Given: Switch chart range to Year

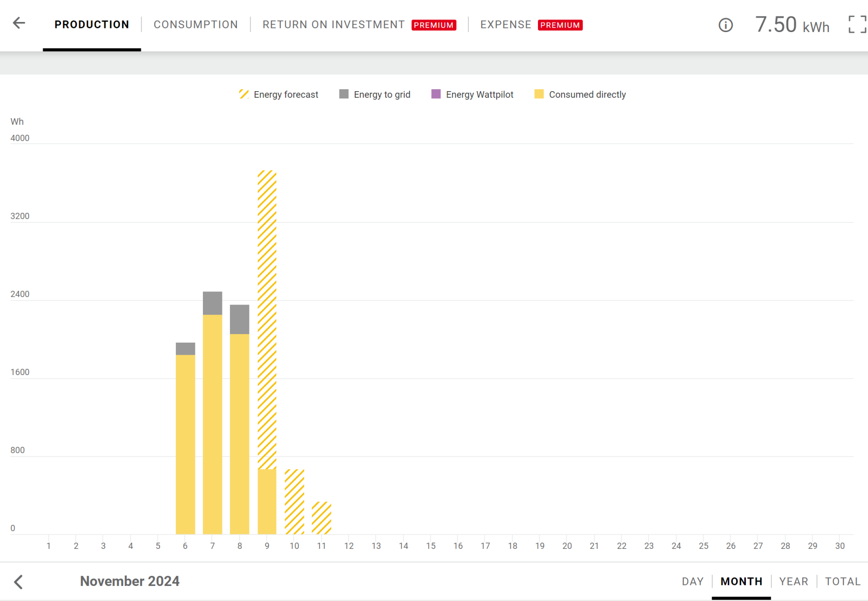Looking at the screenshot, I should pos(793,581).
